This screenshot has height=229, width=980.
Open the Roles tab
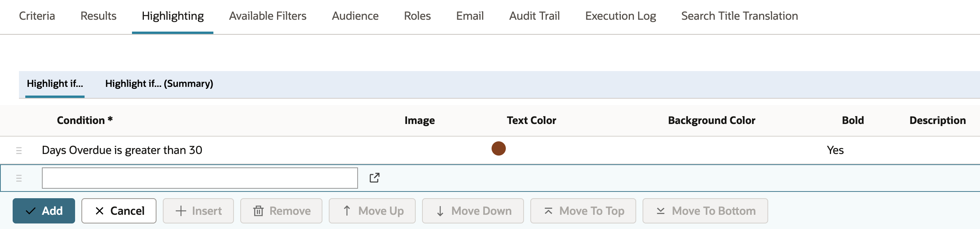(417, 16)
